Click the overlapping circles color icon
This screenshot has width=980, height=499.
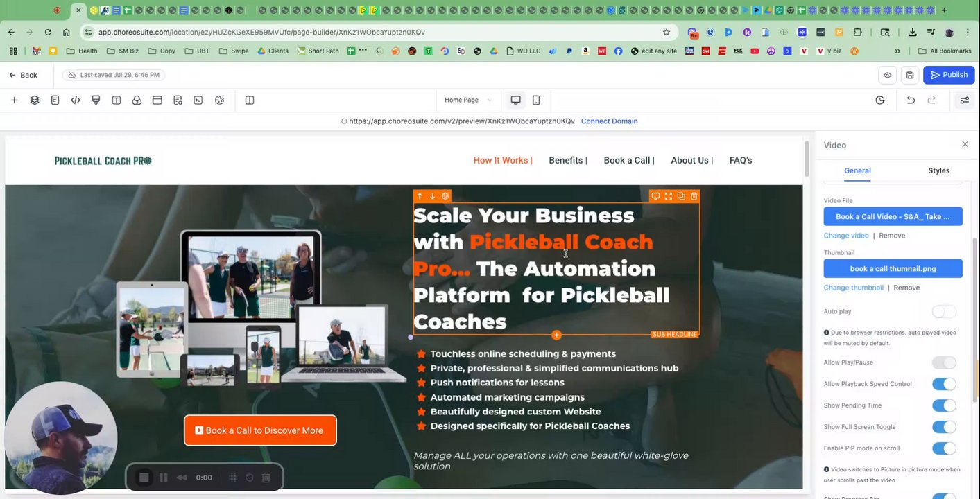pos(137,100)
